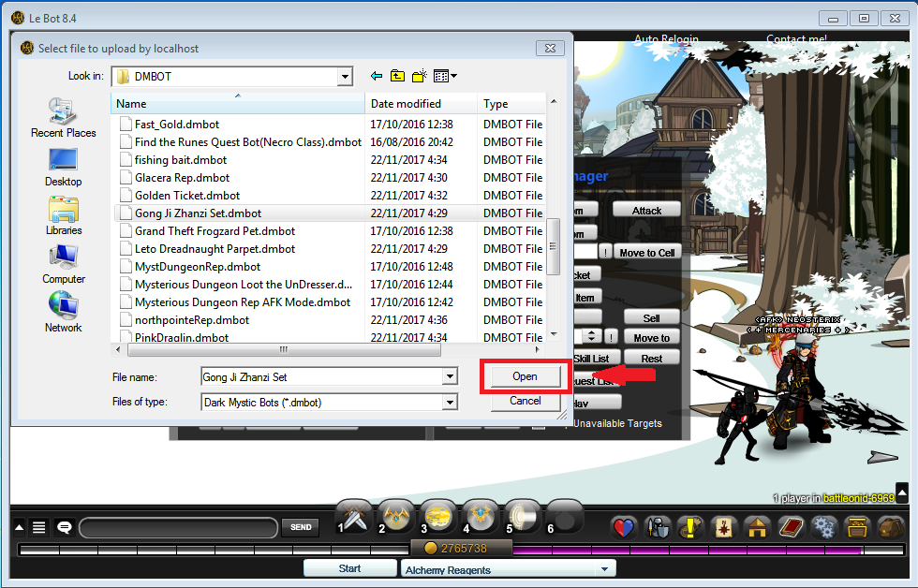Click the Sell button
The height and width of the screenshot is (588, 918).
pos(651,317)
